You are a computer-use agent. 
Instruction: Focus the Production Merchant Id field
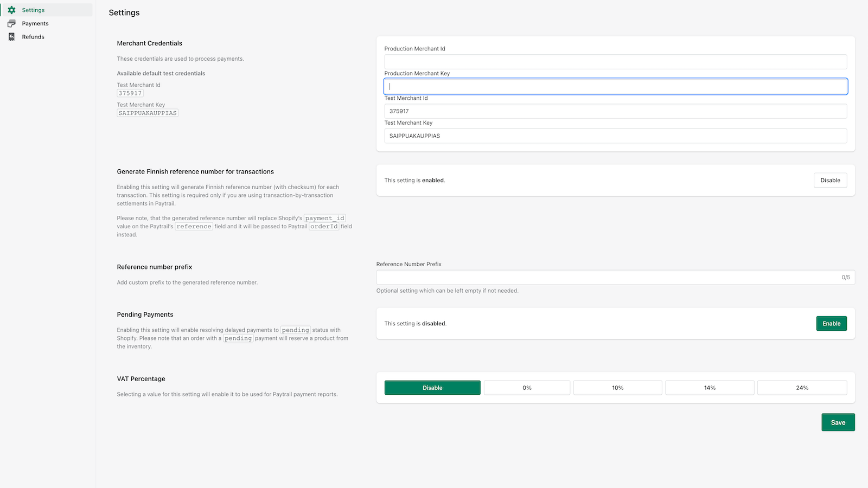pyautogui.click(x=616, y=62)
